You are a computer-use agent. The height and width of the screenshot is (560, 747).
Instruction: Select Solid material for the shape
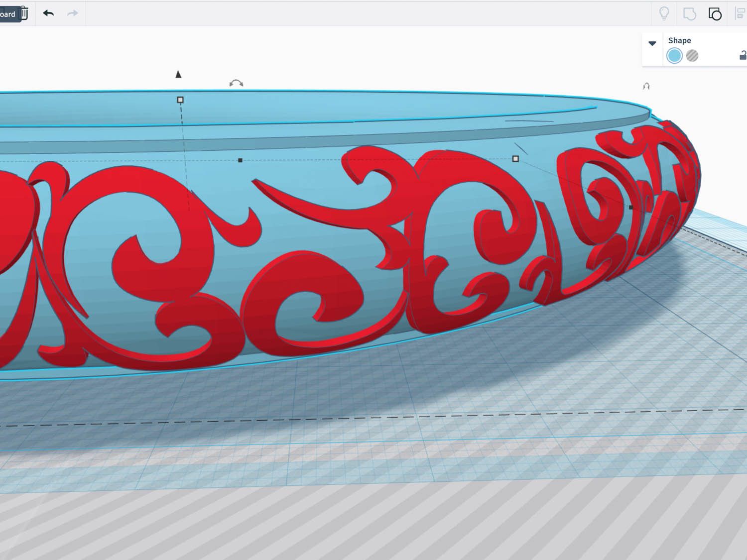674,56
